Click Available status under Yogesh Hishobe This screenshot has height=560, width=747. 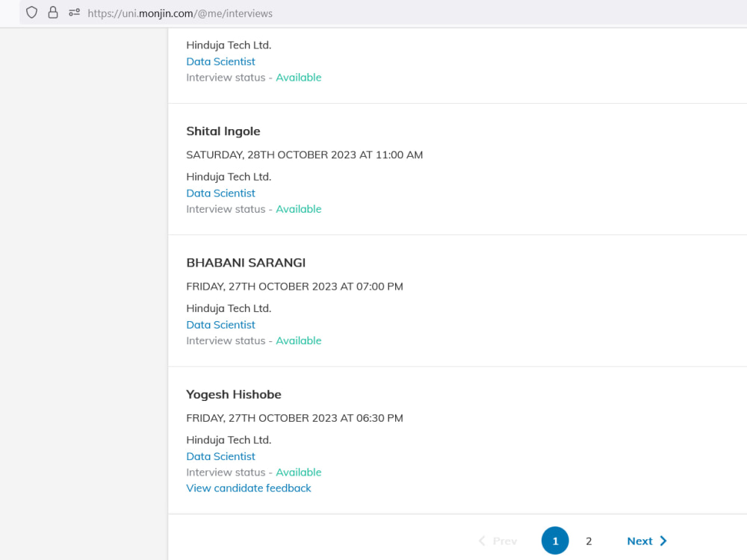[299, 473]
